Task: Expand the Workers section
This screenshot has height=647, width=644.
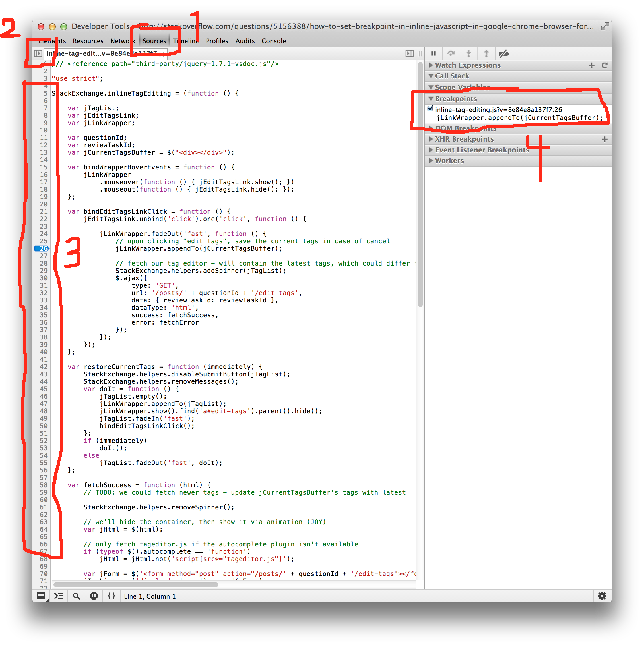Action: pyautogui.click(x=518, y=161)
